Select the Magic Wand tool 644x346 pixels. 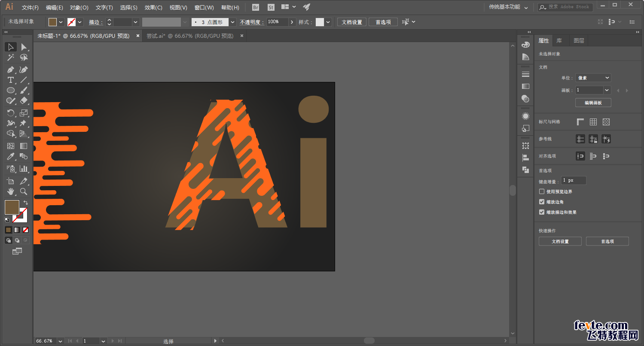click(11, 58)
